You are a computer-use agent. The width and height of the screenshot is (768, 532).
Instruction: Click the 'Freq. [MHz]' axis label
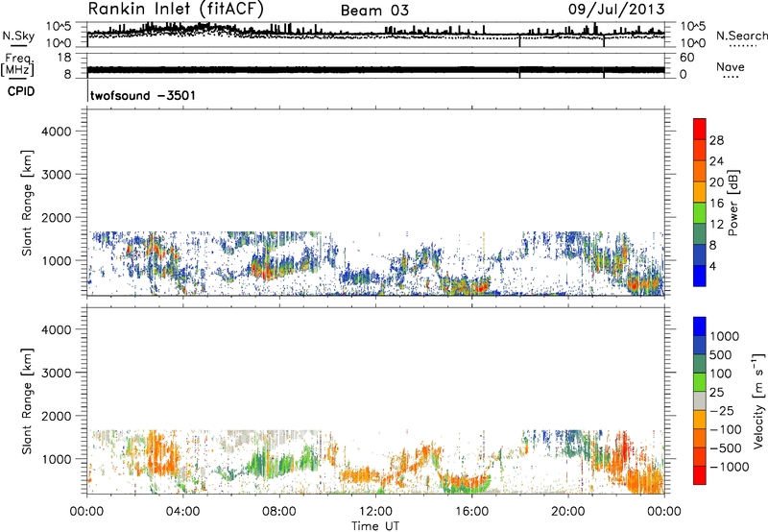click(x=19, y=65)
